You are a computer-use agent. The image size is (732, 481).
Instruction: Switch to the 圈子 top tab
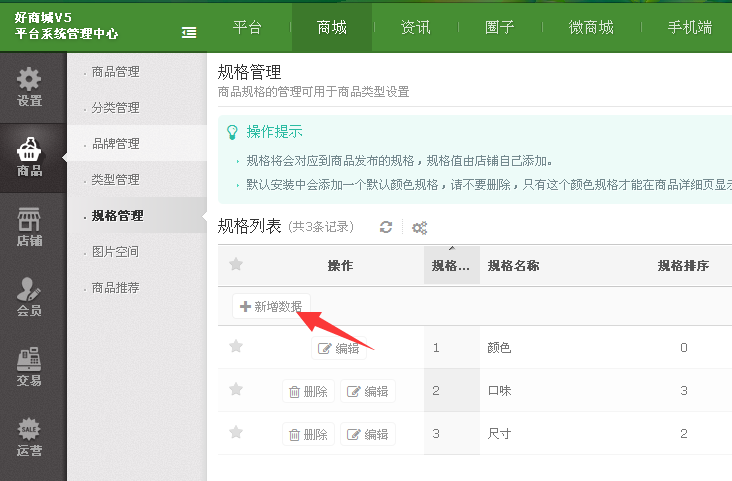point(500,28)
